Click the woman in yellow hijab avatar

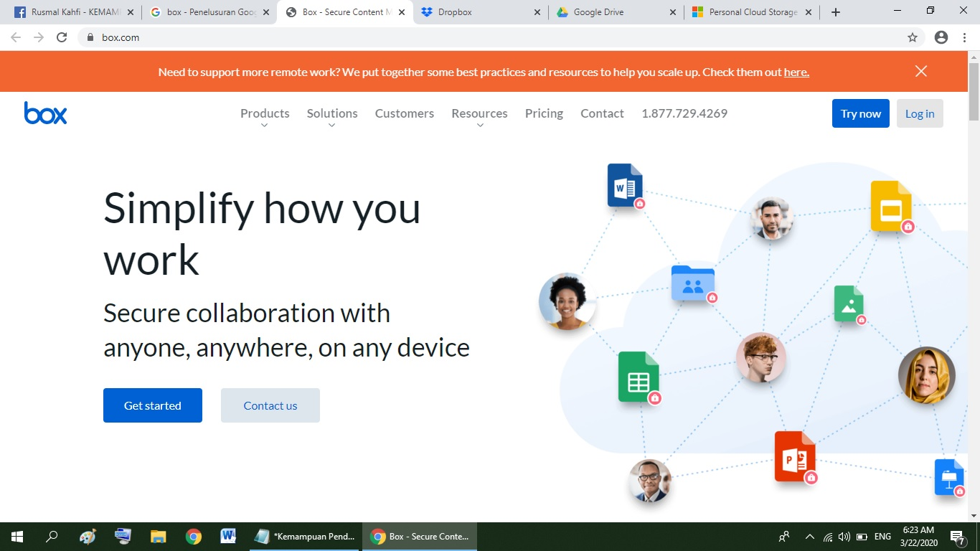[x=926, y=375]
